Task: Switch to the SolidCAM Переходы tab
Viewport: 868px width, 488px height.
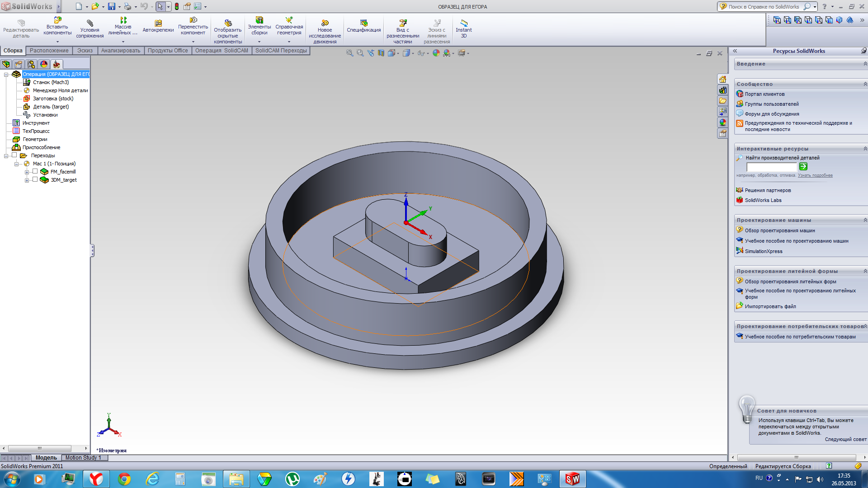Action: (281, 51)
